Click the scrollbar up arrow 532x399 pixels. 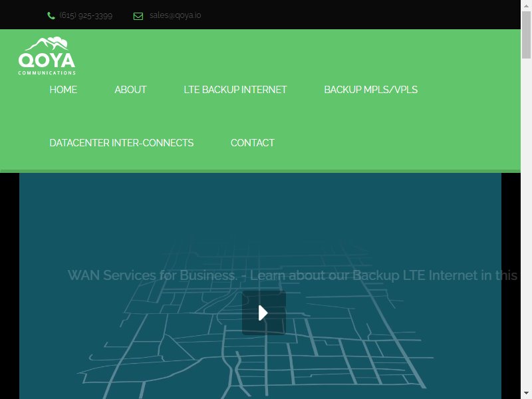click(526, 5)
